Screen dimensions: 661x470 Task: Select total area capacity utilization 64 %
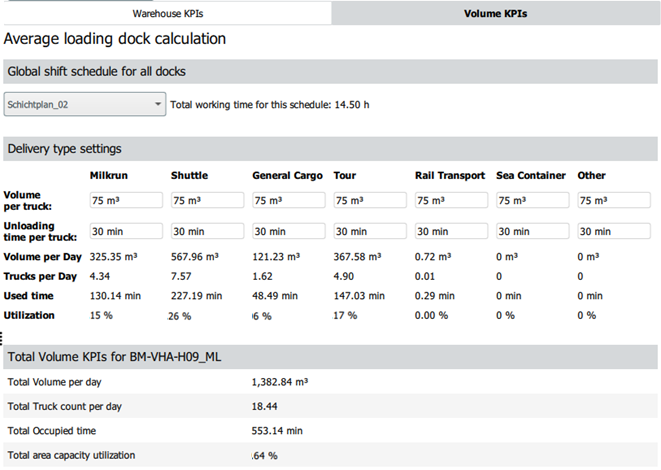(265, 456)
